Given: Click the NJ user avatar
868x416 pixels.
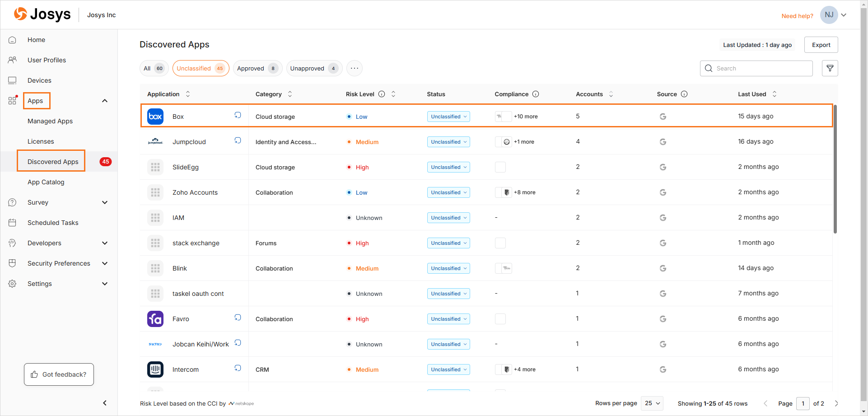Looking at the screenshot, I should (829, 15).
